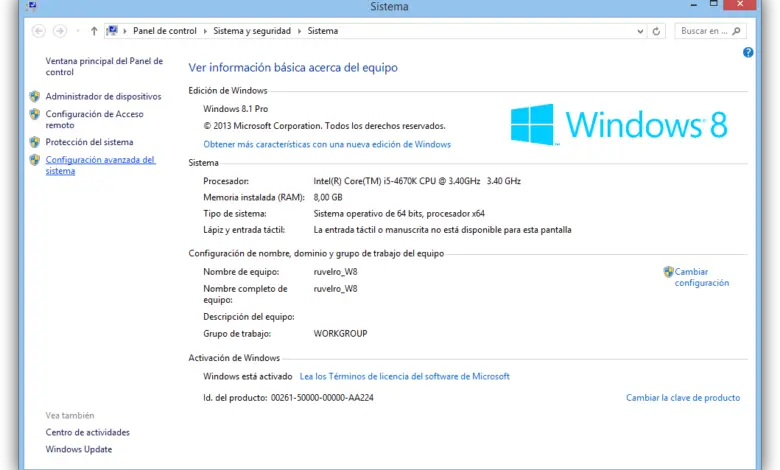Screen dimensions: 780x470
Task: Click the Windows 8.1 Pro edition text
Action: (235, 109)
